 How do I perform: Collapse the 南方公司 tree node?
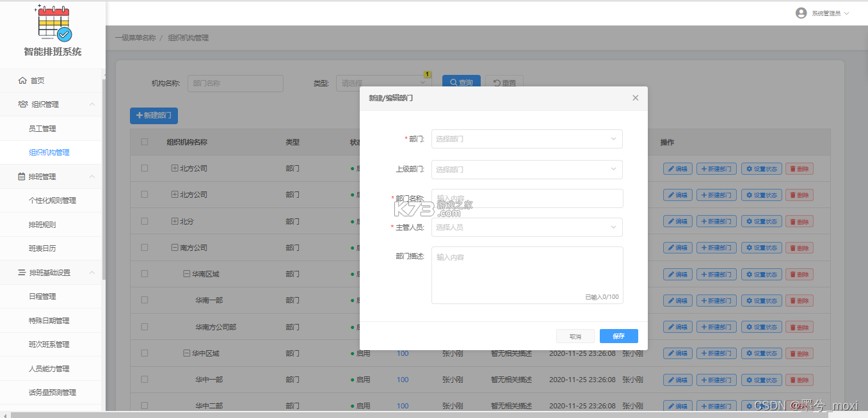click(x=175, y=248)
